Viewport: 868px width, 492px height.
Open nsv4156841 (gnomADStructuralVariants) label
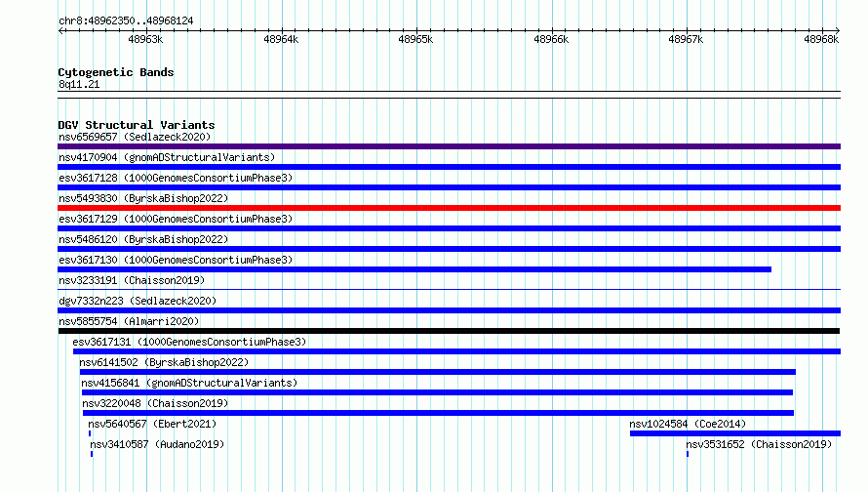point(189,383)
